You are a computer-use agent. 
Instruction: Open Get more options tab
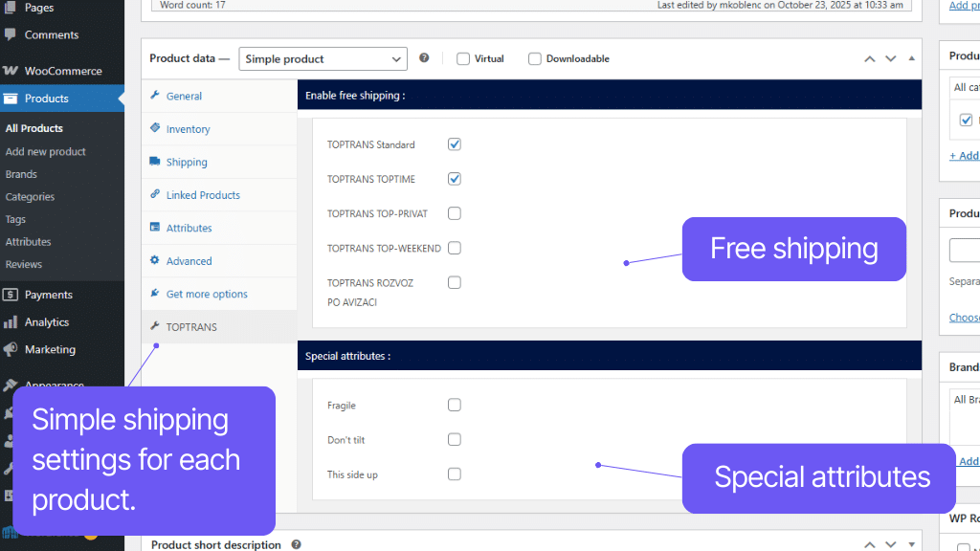[219, 294]
